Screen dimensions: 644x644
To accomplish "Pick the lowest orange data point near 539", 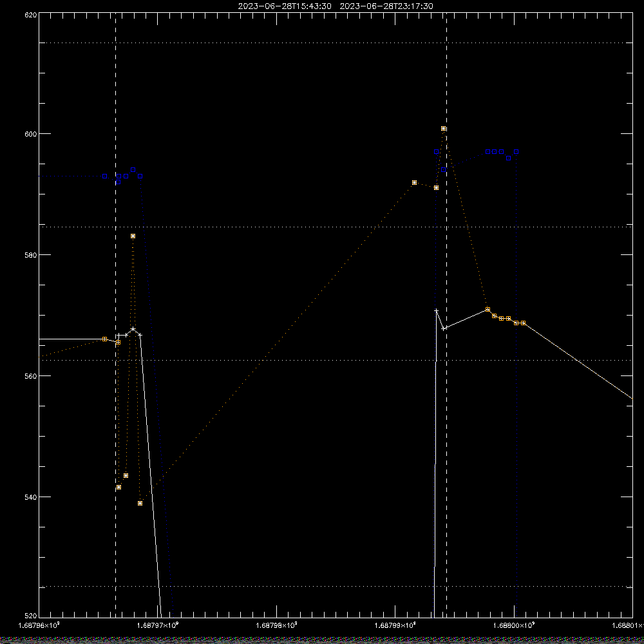I will pos(140,503).
